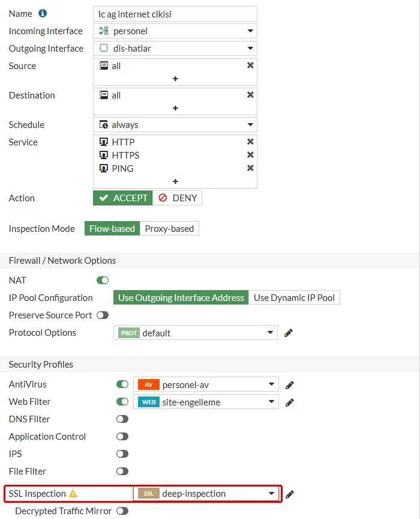Click the Source 'all' address icon
The width and height of the screenshot is (420, 519).
(104, 65)
